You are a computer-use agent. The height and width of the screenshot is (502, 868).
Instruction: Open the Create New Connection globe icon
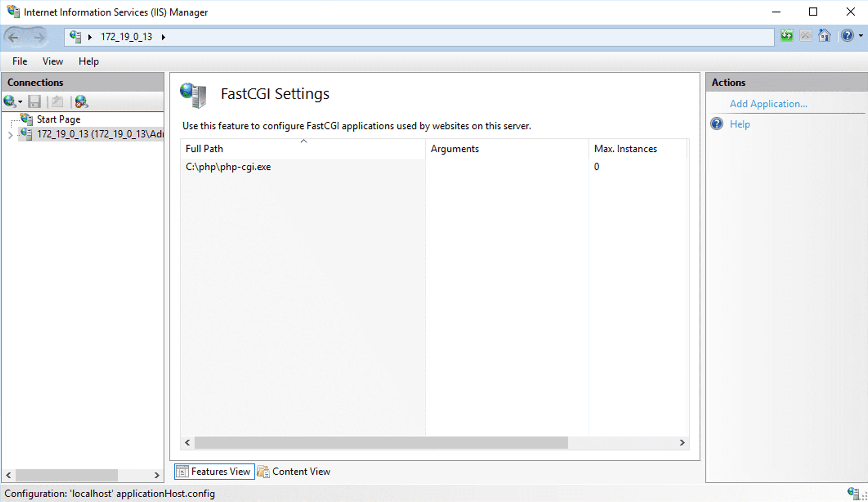click(x=9, y=101)
